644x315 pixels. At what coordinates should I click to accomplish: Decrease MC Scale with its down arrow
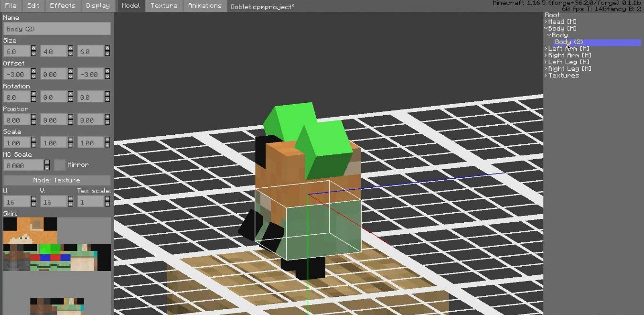pyautogui.click(x=47, y=168)
